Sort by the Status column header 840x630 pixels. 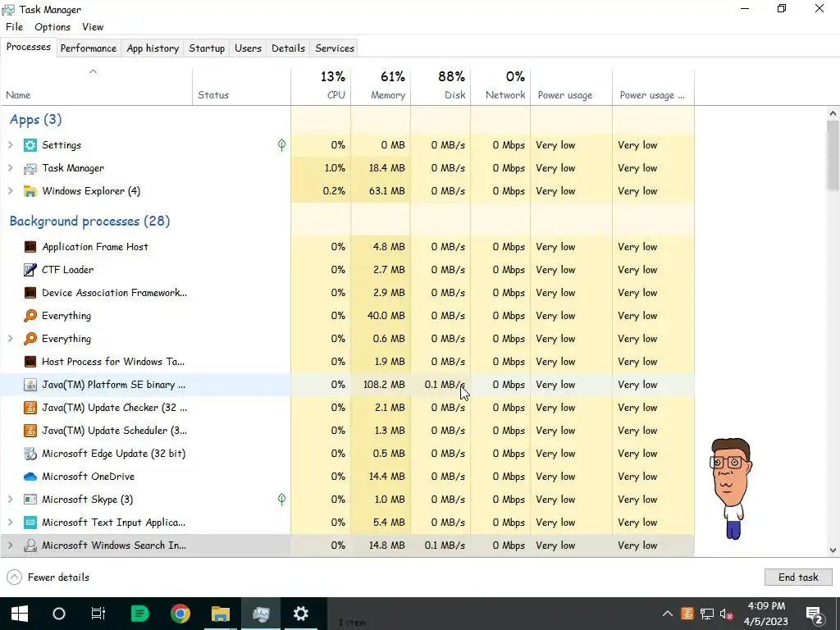[x=242, y=86]
